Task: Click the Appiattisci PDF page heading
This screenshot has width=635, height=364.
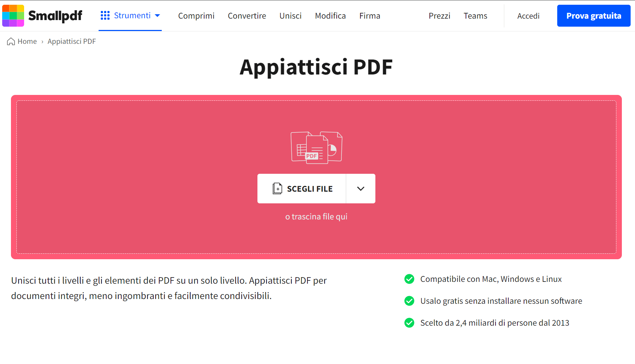Action: coord(316,67)
